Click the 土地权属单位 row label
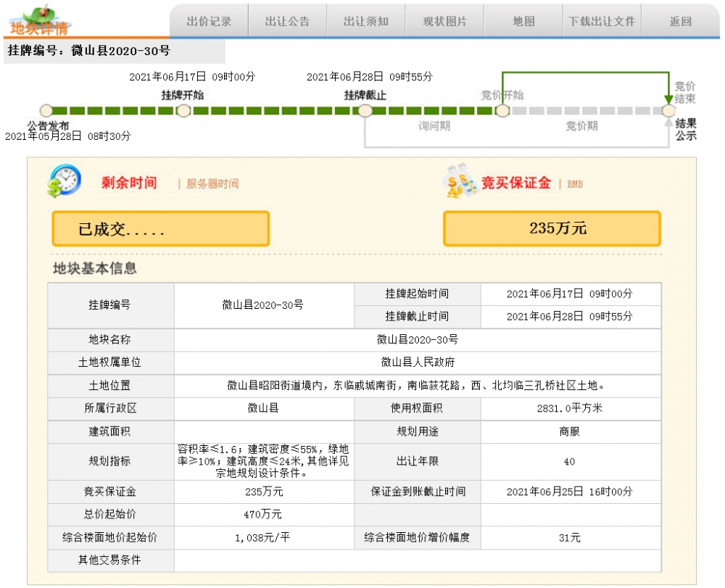 109,362
